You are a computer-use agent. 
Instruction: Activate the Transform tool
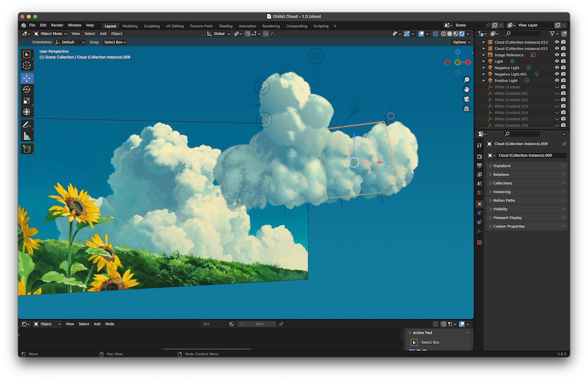pos(26,112)
